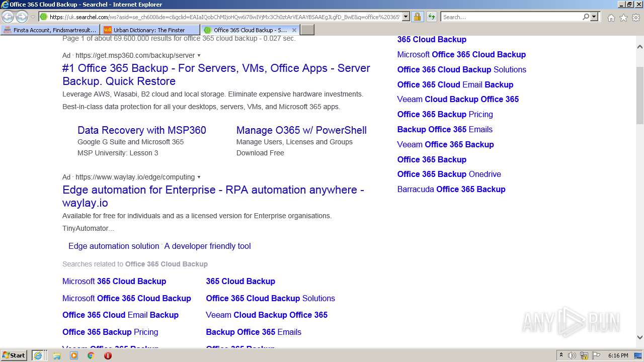Open File Explorer folder taskbar icon

[57, 355]
